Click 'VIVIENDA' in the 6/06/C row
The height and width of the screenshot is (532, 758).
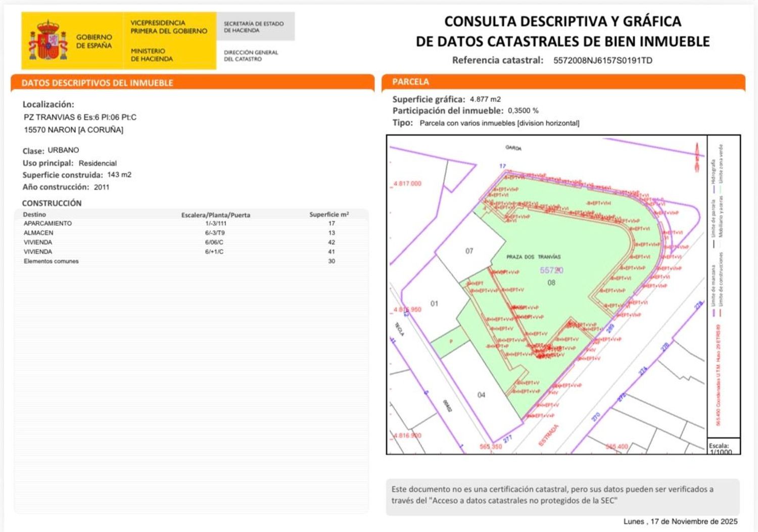click(x=38, y=243)
